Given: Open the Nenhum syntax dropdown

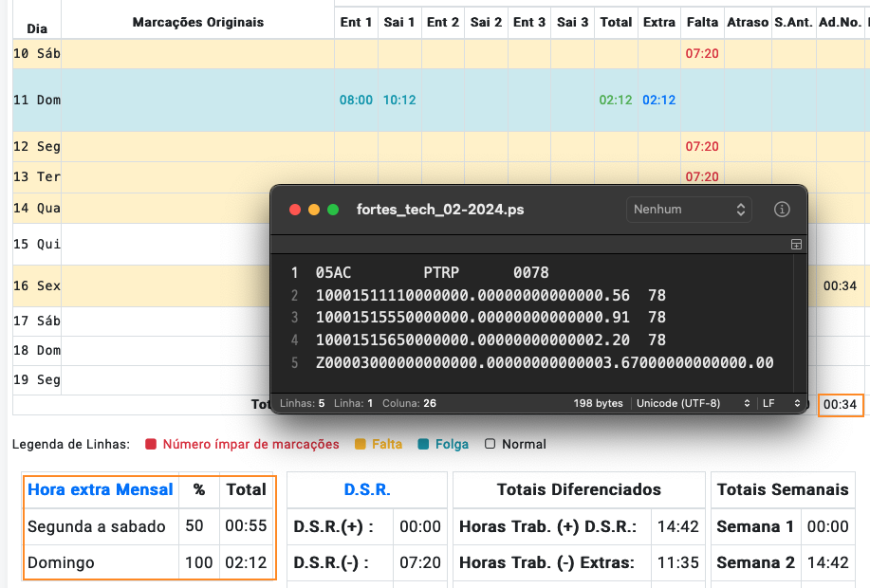Looking at the screenshot, I should click(x=689, y=210).
